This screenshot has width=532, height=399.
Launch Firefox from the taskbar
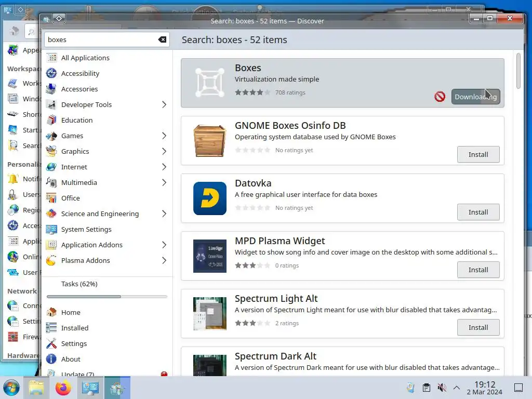click(63, 388)
